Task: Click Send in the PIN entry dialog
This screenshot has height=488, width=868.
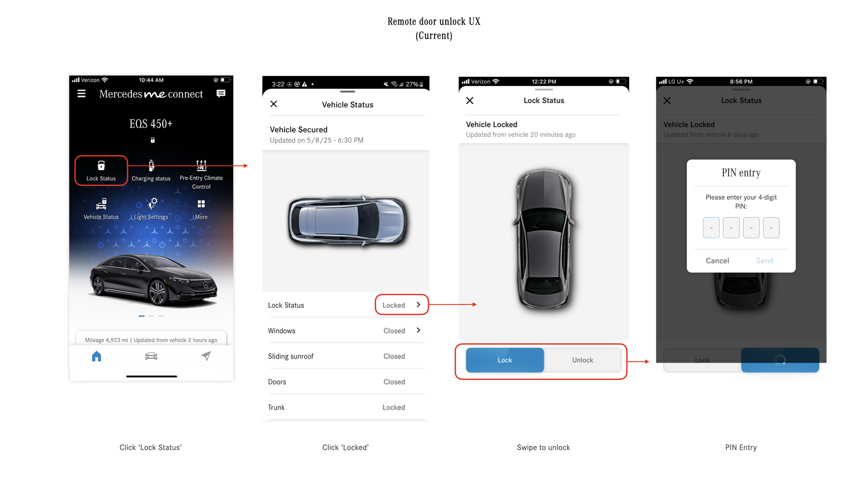Action: point(764,261)
